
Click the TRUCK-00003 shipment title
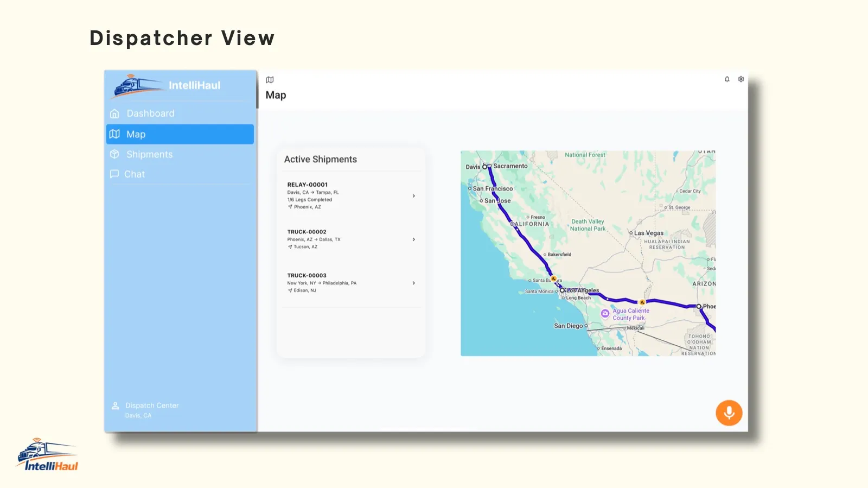point(307,275)
